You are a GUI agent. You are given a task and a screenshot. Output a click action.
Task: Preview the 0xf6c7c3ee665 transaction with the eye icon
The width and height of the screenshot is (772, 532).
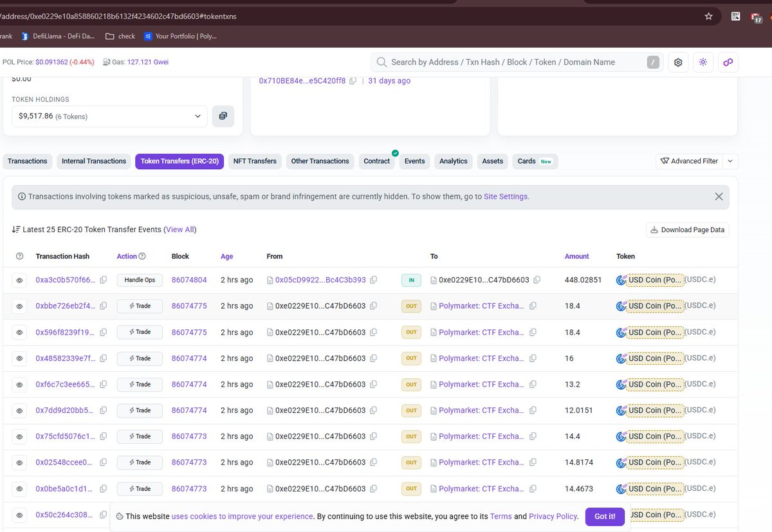pos(20,385)
